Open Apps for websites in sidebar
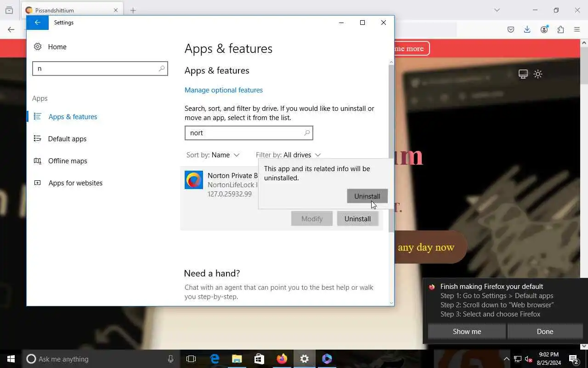588x368 pixels. click(x=75, y=183)
